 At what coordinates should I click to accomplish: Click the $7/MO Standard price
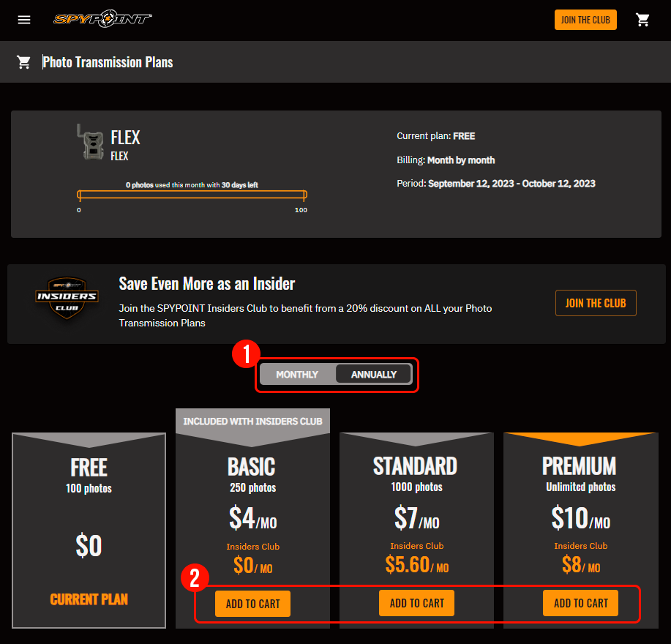pyautogui.click(x=417, y=518)
